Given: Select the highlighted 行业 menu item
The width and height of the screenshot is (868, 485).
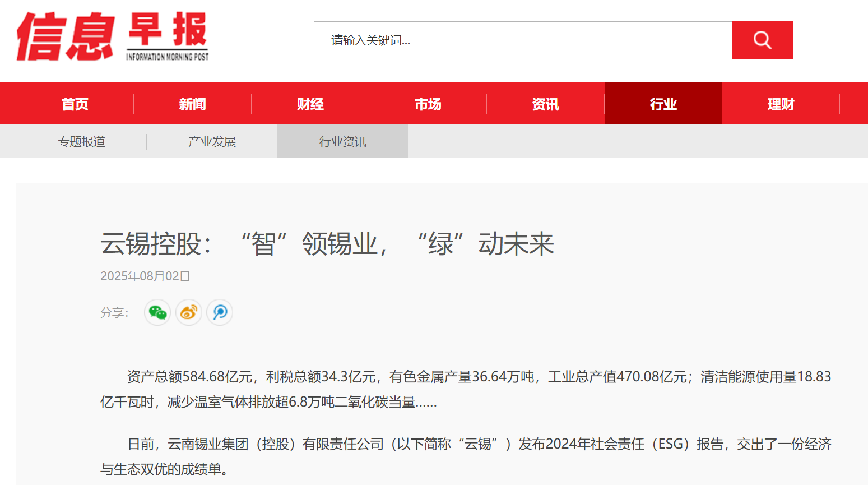Looking at the screenshot, I should coord(663,104).
